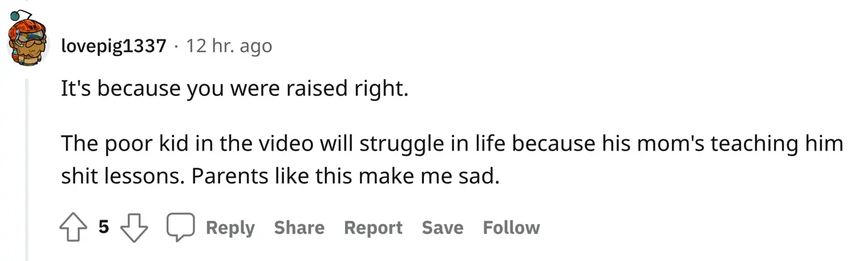Follow this comment thread
The image size is (868, 261).
pos(511,228)
